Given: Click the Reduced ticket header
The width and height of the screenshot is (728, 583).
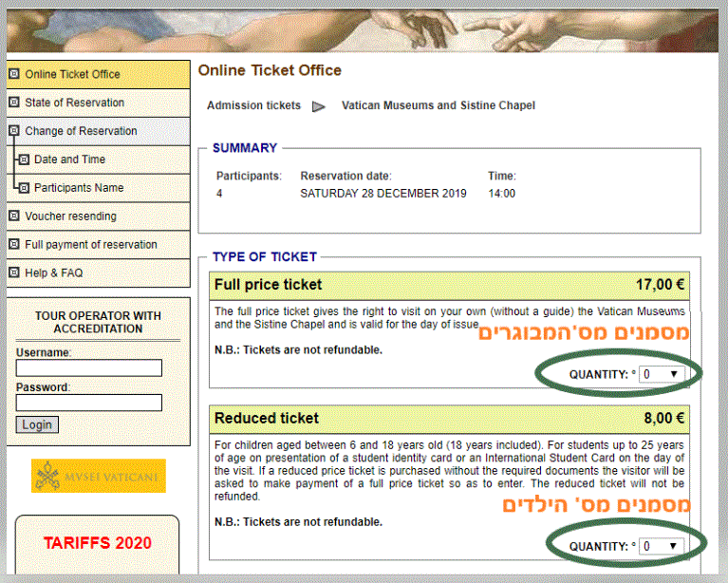Looking at the screenshot, I should coord(450,419).
